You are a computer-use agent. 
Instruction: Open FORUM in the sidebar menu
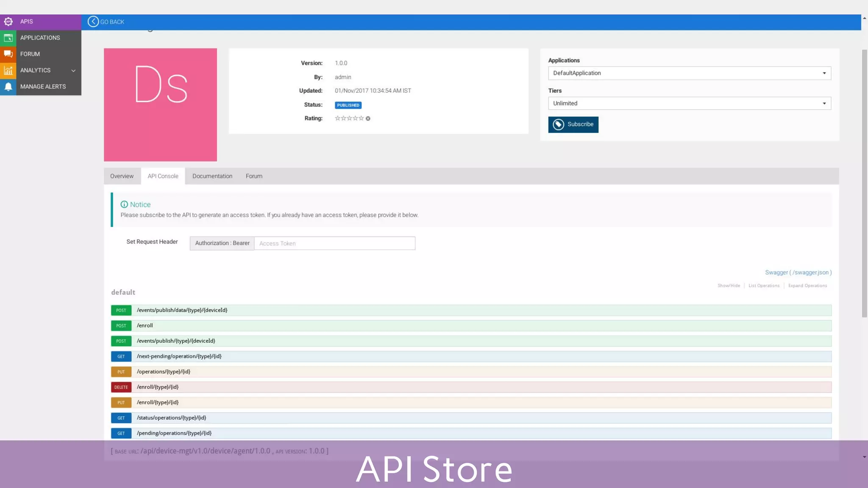tap(41, 54)
